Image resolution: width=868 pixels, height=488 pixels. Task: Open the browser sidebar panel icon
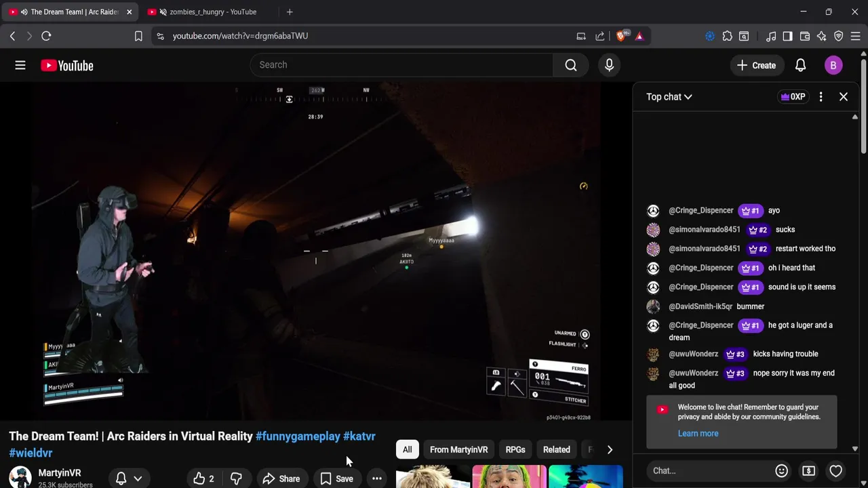pos(787,36)
